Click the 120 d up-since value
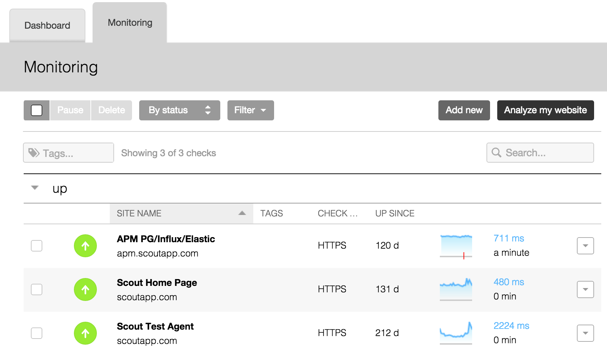607x364 pixels. pyautogui.click(x=387, y=245)
